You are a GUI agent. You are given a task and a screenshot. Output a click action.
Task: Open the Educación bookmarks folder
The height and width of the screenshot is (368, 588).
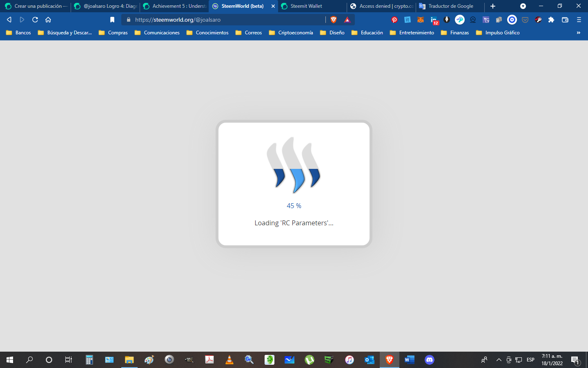click(367, 33)
